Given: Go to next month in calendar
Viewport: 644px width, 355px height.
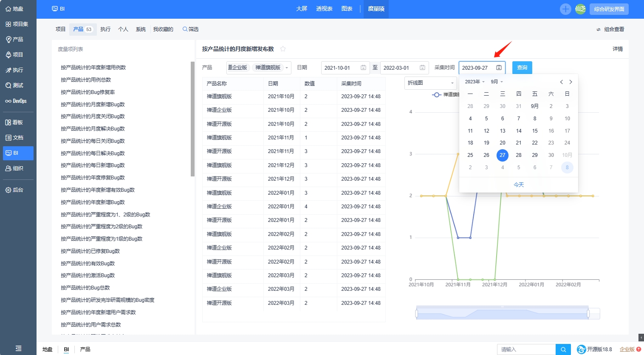Looking at the screenshot, I should (571, 82).
